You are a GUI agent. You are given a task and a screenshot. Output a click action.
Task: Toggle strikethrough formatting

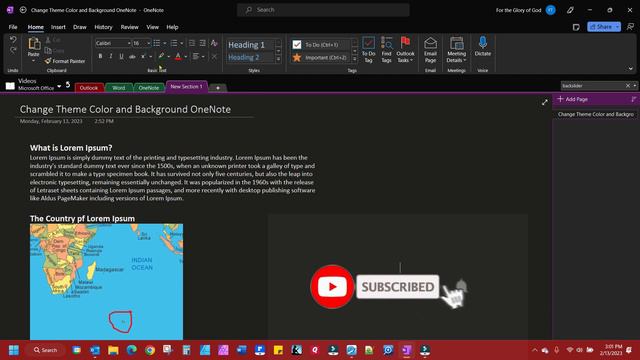pos(132,56)
